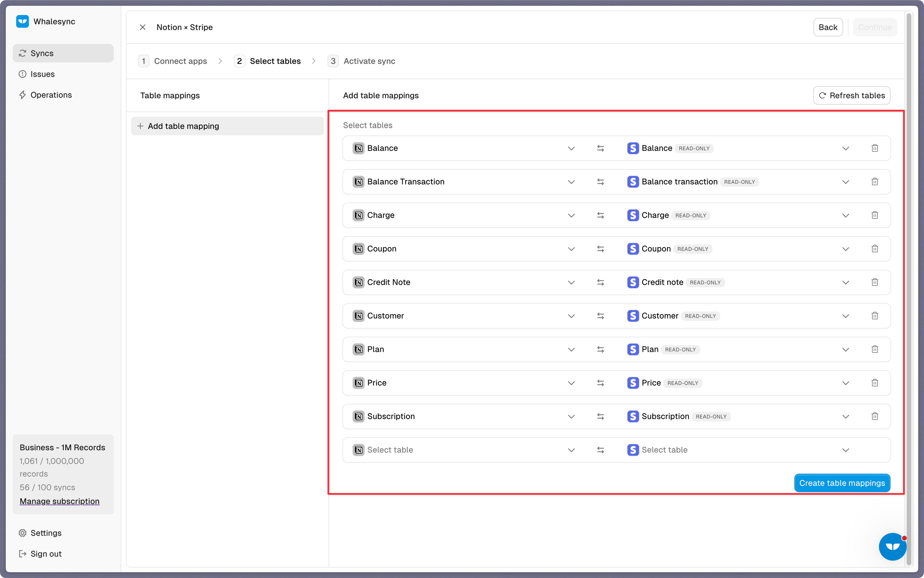
Task: Open Settings in sidebar
Action: pyautogui.click(x=63, y=533)
